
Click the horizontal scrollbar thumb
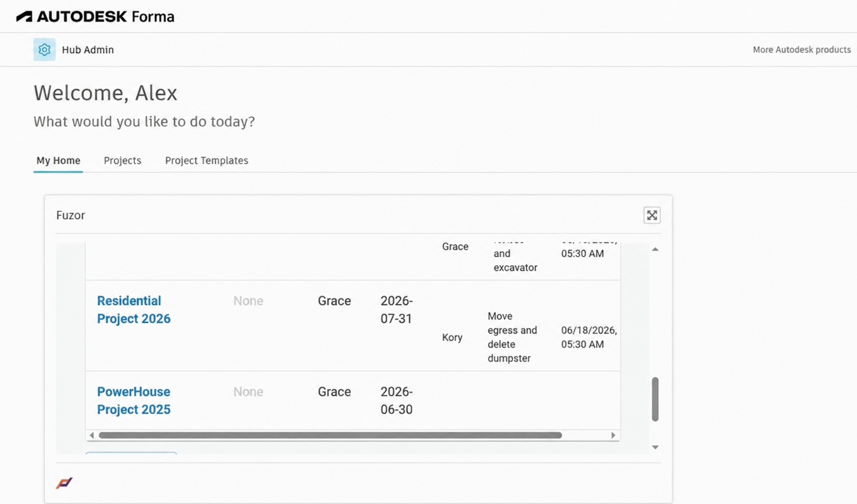point(330,435)
